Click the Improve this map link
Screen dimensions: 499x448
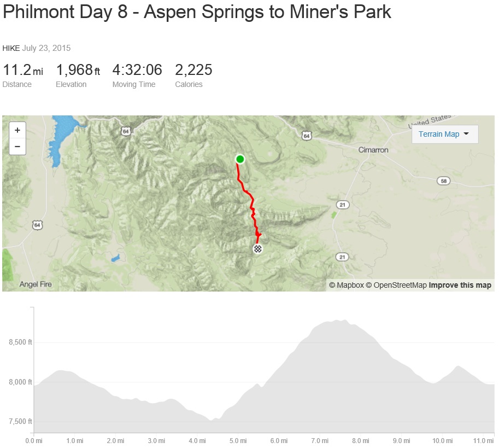pos(460,285)
